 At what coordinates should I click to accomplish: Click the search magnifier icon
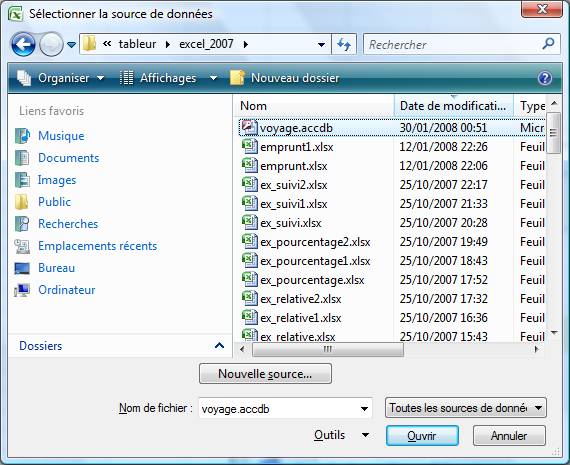[x=548, y=44]
